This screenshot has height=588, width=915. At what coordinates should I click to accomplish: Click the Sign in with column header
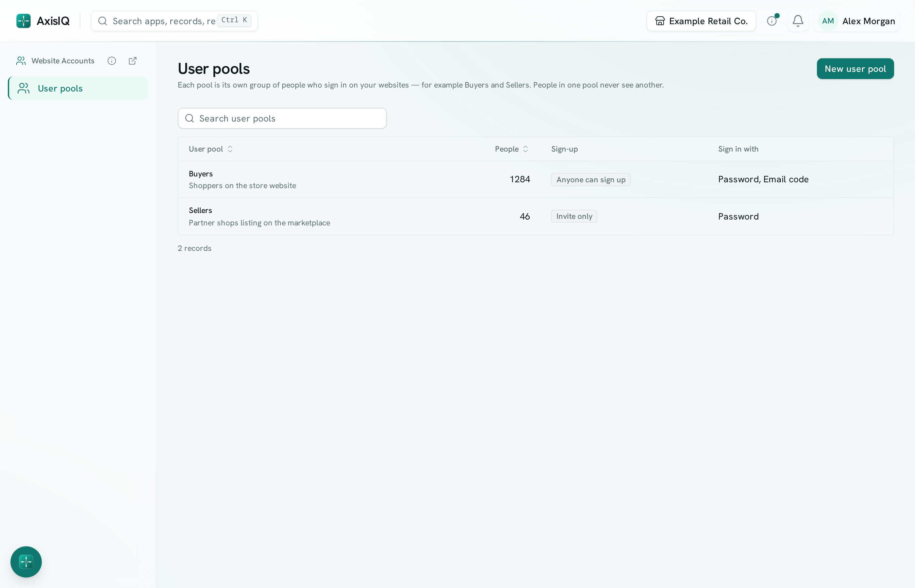click(738, 149)
